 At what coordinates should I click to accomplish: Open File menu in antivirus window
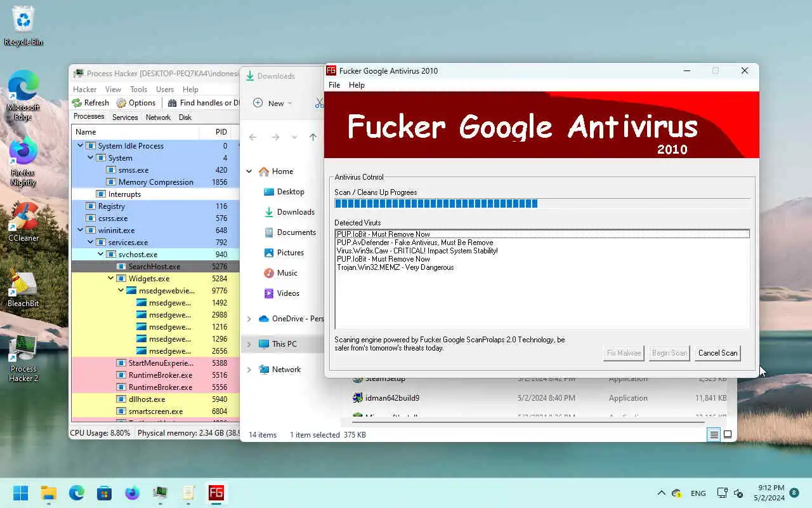[334, 85]
